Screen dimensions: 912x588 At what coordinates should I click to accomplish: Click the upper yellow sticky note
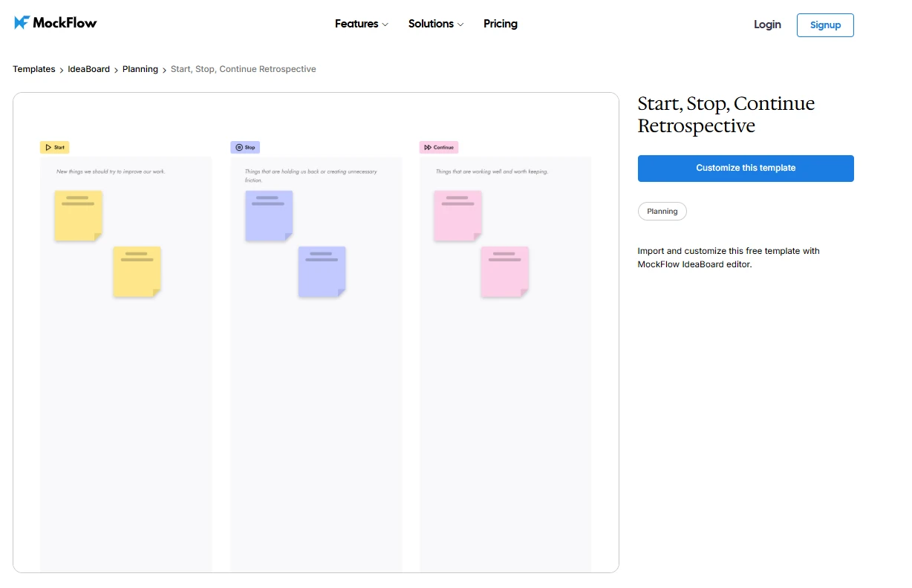click(78, 215)
